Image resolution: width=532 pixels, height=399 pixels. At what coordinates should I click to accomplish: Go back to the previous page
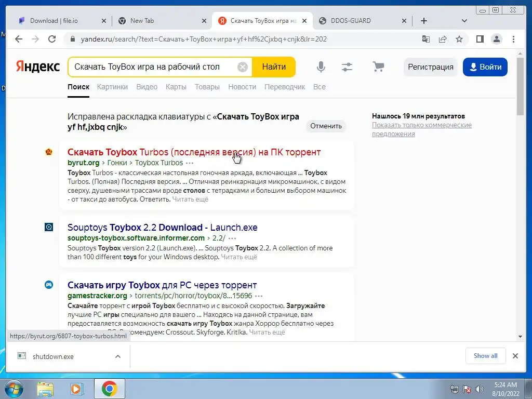tap(19, 39)
